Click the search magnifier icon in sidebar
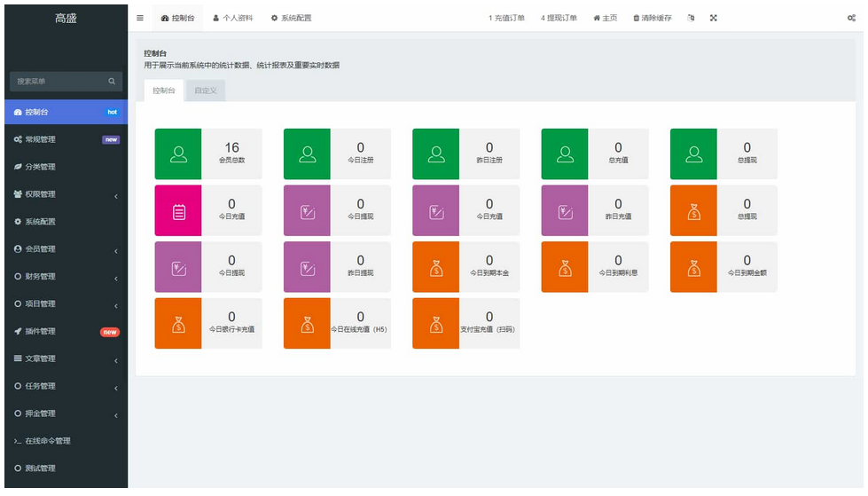Image resolution: width=868 pixels, height=496 pixels. click(112, 82)
